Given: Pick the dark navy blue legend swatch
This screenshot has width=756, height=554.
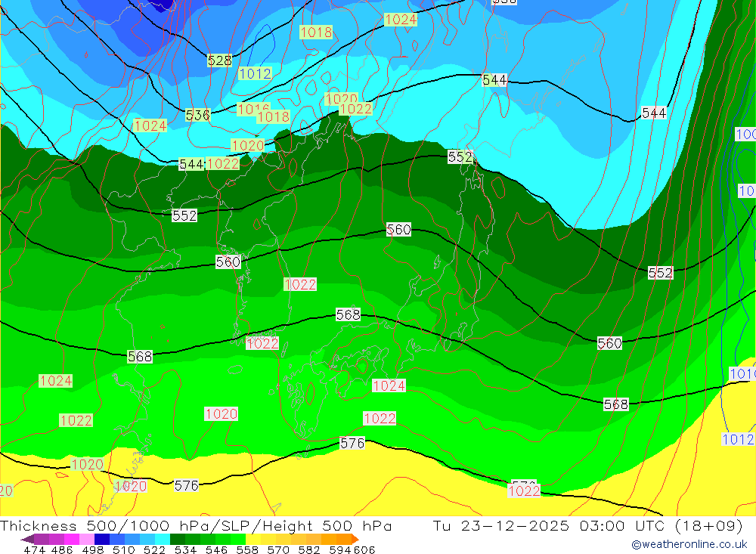Looking at the screenshot, I should coord(102,539).
